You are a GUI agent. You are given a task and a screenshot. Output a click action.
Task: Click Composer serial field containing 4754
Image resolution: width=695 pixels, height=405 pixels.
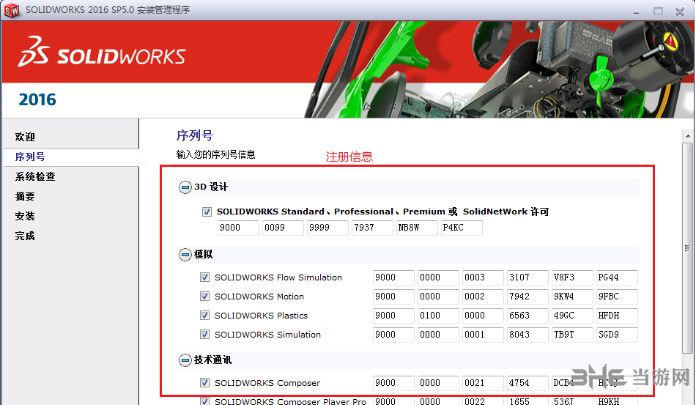(x=527, y=383)
